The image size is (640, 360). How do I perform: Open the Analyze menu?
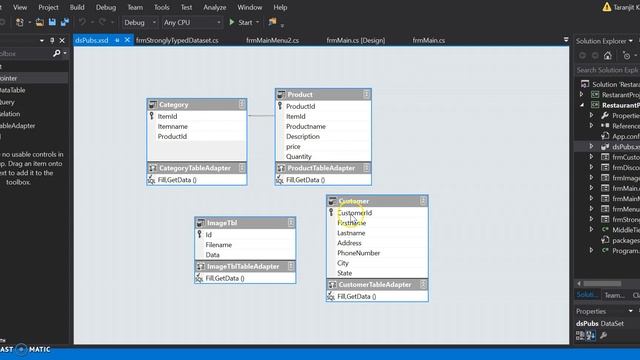pyautogui.click(x=215, y=7)
